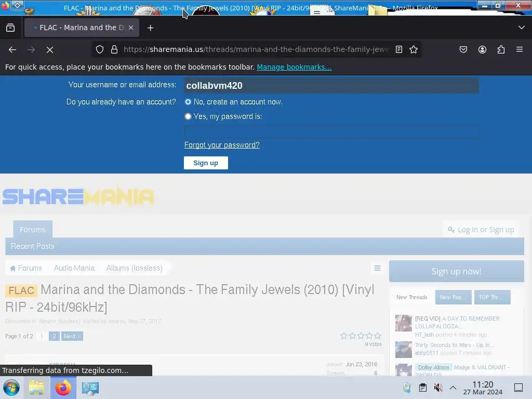The image size is (532, 399).
Task: Toggle reader view in address bar
Action: coord(399,49)
